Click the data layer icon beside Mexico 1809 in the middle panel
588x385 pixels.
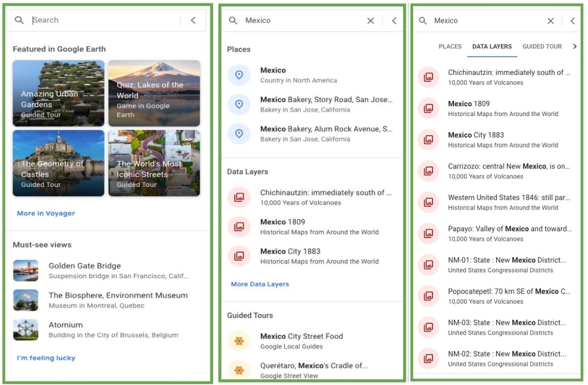point(239,226)
